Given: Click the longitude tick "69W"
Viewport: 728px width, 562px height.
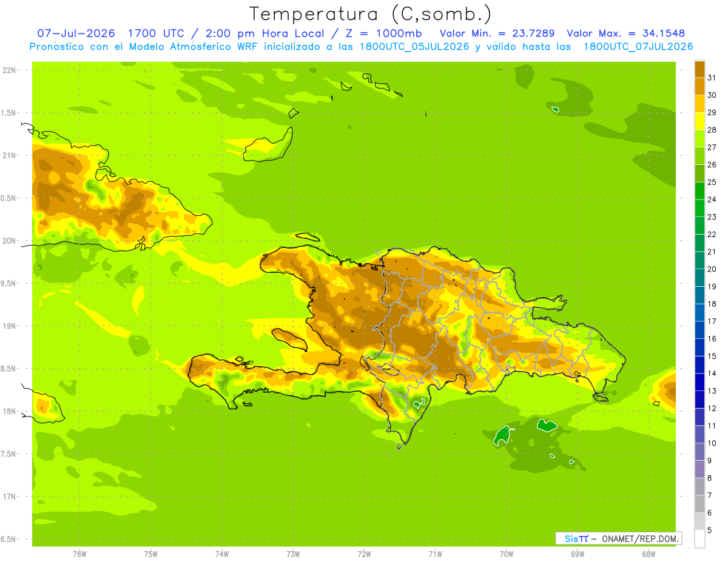Looking at the screenshot, I should point(577,554).
